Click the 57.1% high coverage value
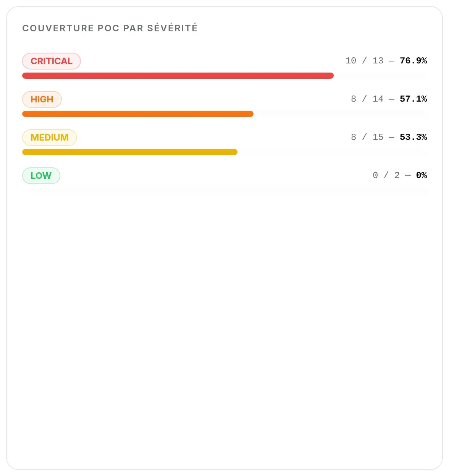The width and height of the screenshot is (449, 476). click(x=413, y=99)
